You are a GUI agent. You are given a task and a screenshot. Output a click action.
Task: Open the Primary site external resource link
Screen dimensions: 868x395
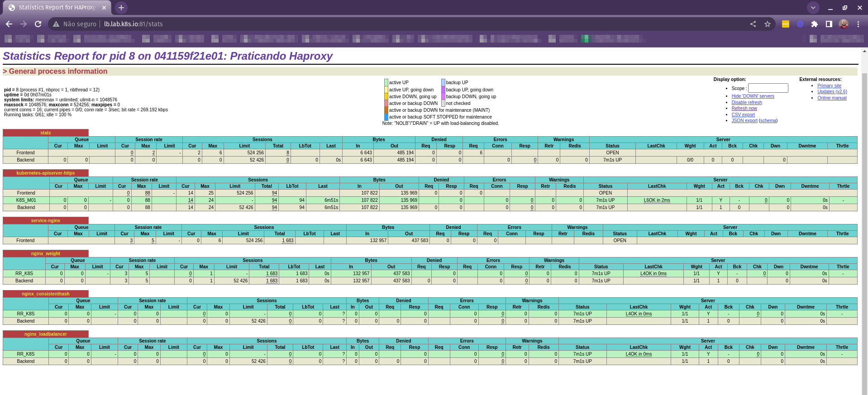(829, 86)
